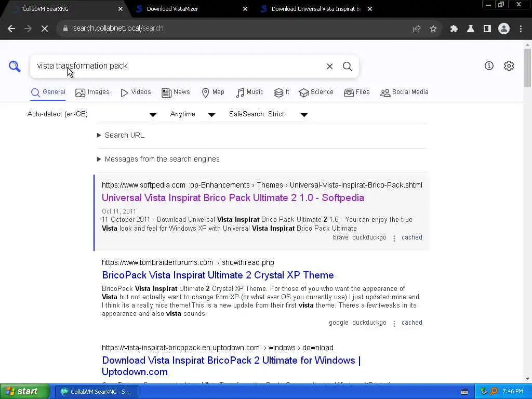Open options dots for Softpedia result
This screenshot has width=532, height=399.
click(x=394, y=238)
